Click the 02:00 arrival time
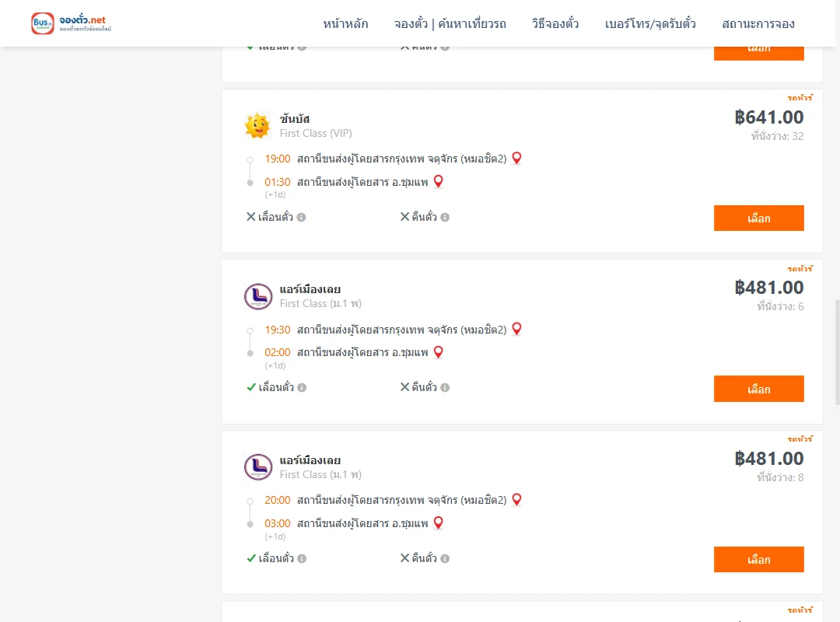 (278, 352)
